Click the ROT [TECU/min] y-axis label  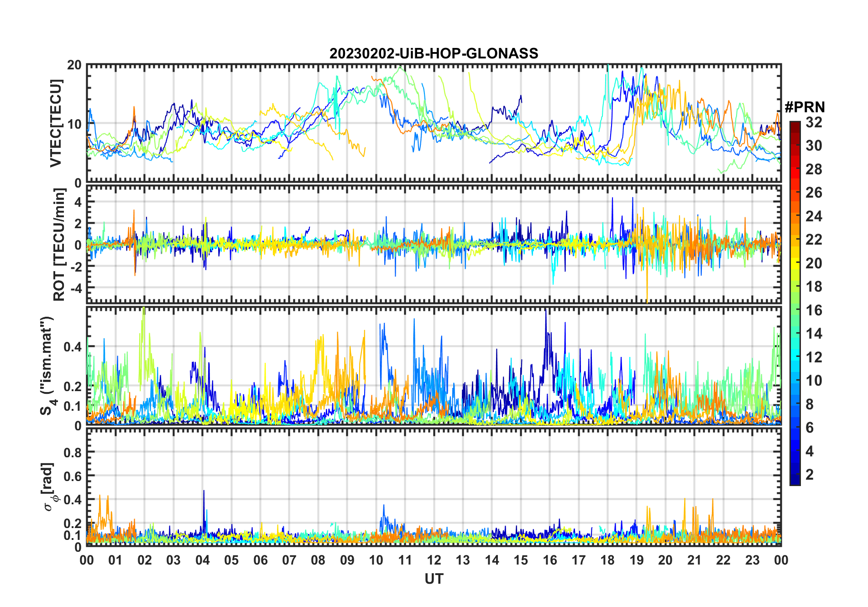59,245
